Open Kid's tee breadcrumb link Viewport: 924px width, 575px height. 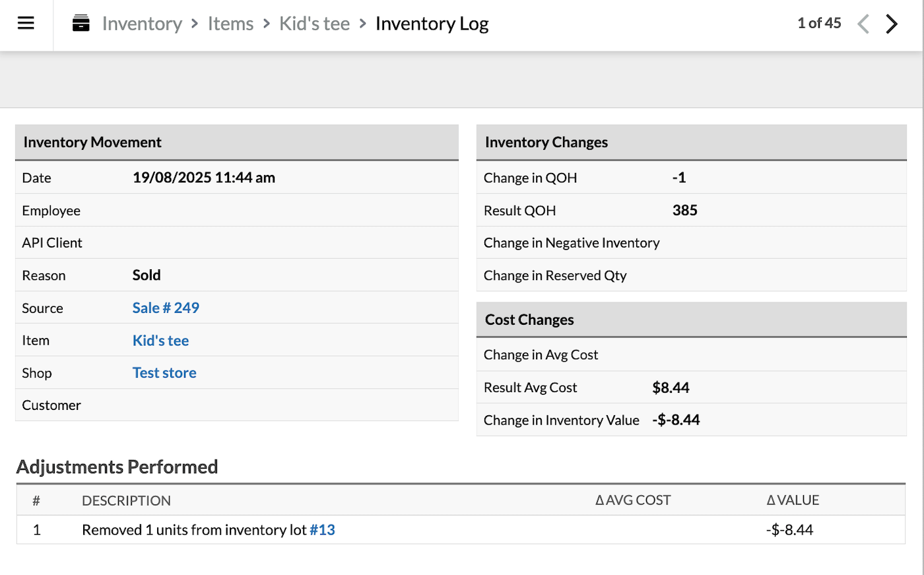(314, 24)
